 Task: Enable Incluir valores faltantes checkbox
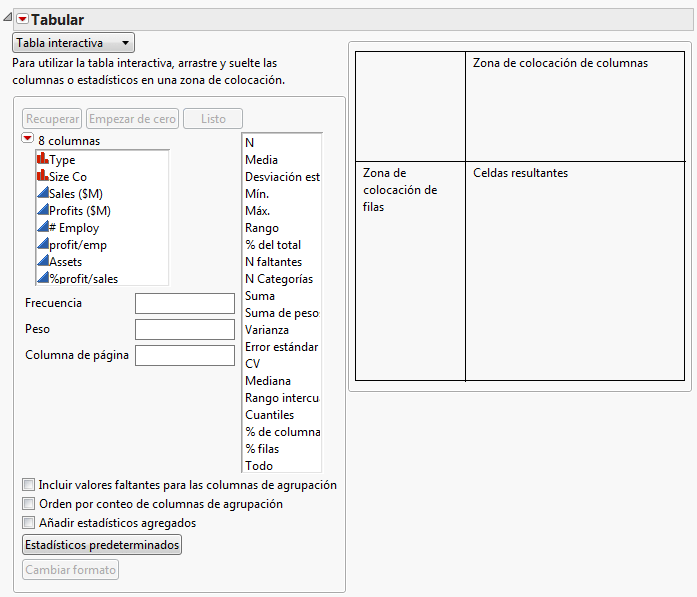tap(28, 485)
